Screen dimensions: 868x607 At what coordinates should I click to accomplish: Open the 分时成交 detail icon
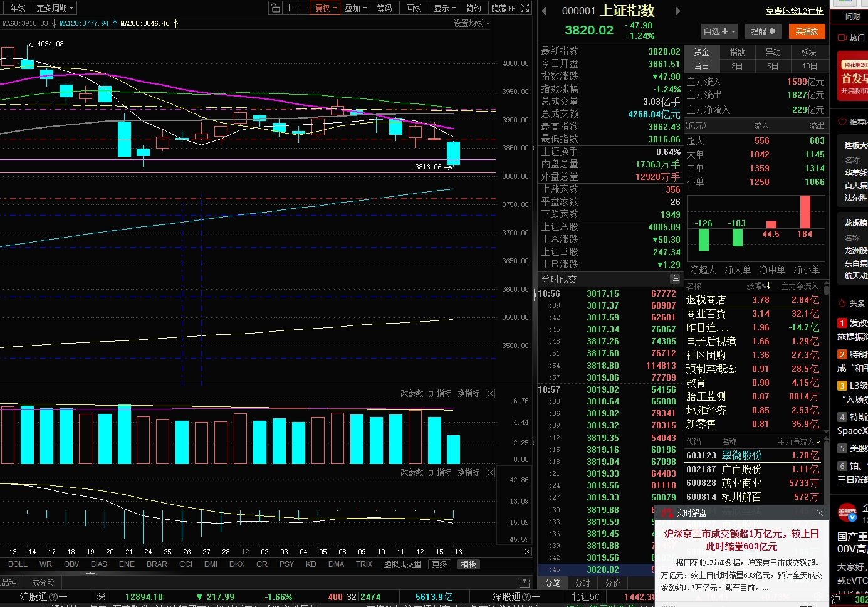click(x=675, y=279)
